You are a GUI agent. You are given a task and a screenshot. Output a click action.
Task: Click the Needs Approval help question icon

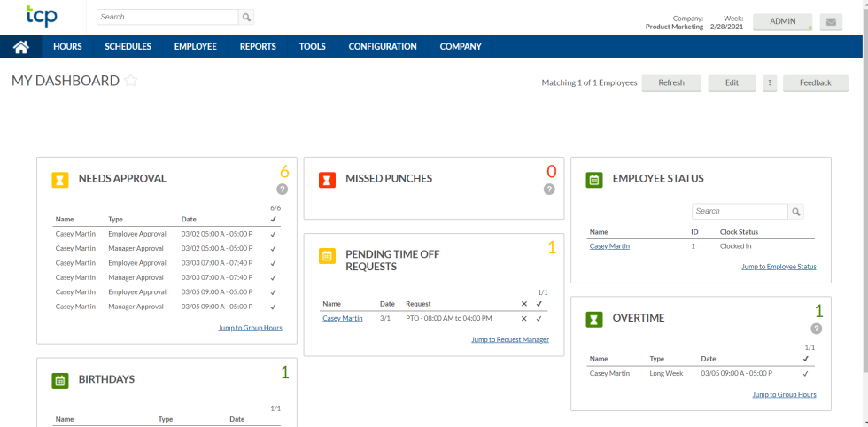pos(283,190)
